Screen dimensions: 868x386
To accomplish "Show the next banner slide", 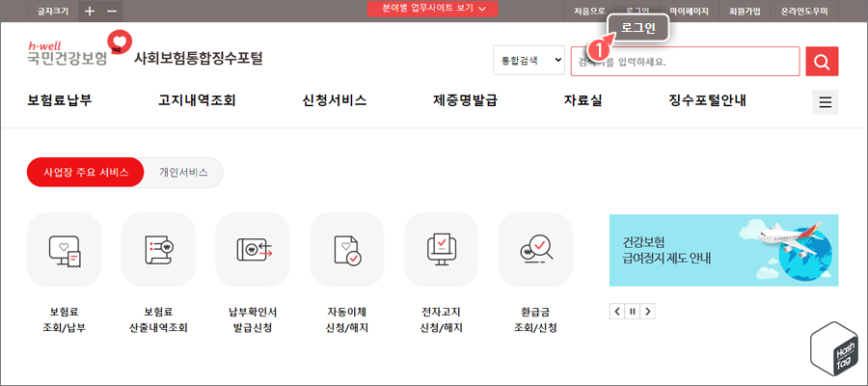I will tap(648, 312).
